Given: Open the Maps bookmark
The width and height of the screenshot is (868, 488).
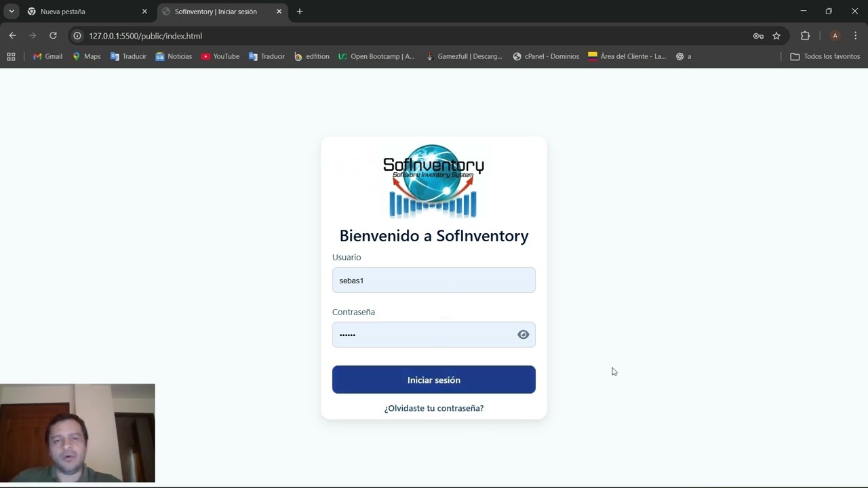Looking at the screenshot, I should pyautogui.click(x=86, y=56).
